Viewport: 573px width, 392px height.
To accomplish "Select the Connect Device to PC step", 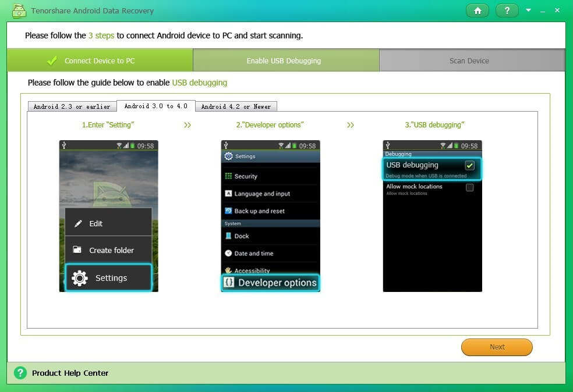I will [x=100, y=60].
